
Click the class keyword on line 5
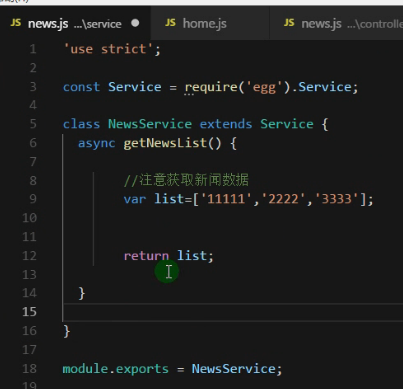pyautogui.click(x=81, y=124)
